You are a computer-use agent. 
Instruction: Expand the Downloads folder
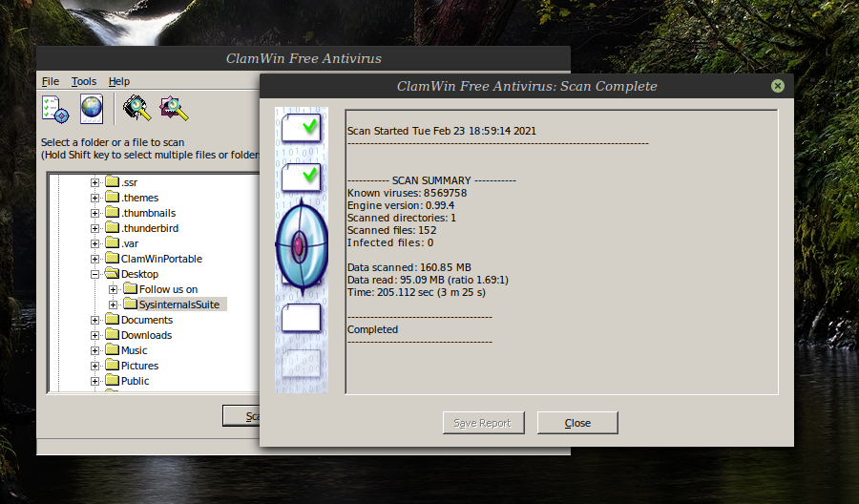coord(94,335)
